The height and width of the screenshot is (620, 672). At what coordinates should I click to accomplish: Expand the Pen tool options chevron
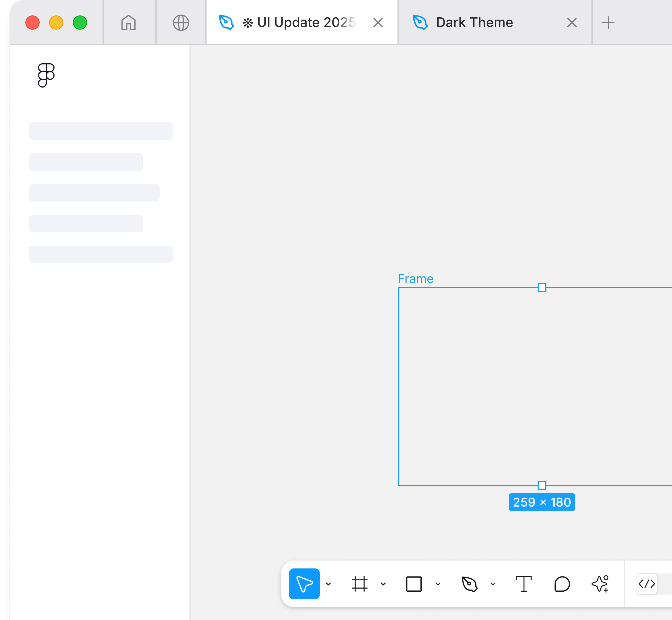tap(492, 584)
